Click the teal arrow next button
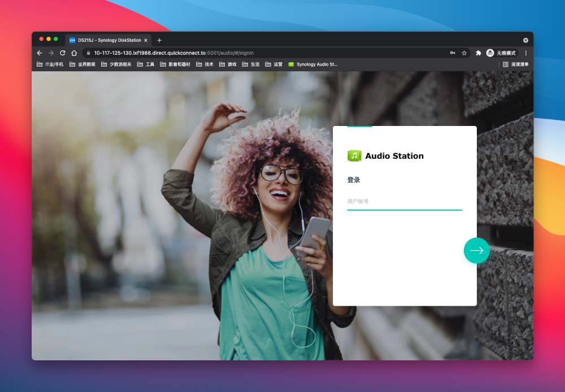The height and width of the screenshot is (392, 565). (476, 250)
